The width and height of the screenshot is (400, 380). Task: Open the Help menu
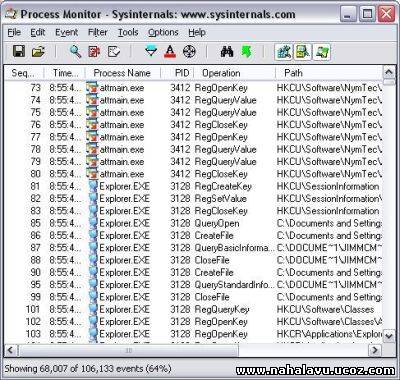pos(197,33)
